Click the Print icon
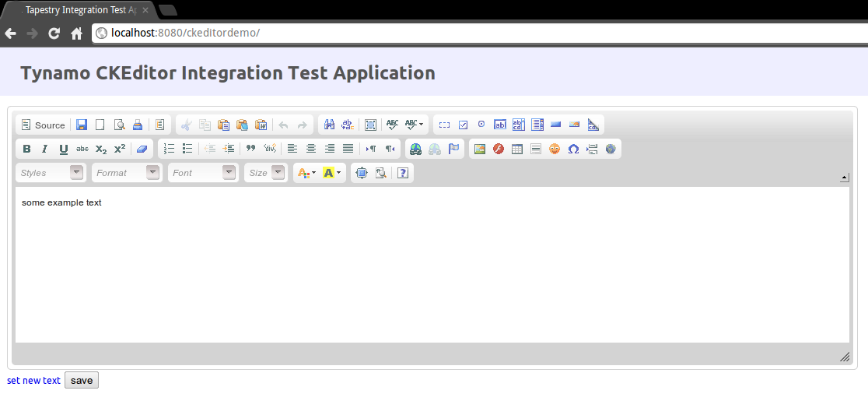This screenshot has height=394, width=868. 138,125
